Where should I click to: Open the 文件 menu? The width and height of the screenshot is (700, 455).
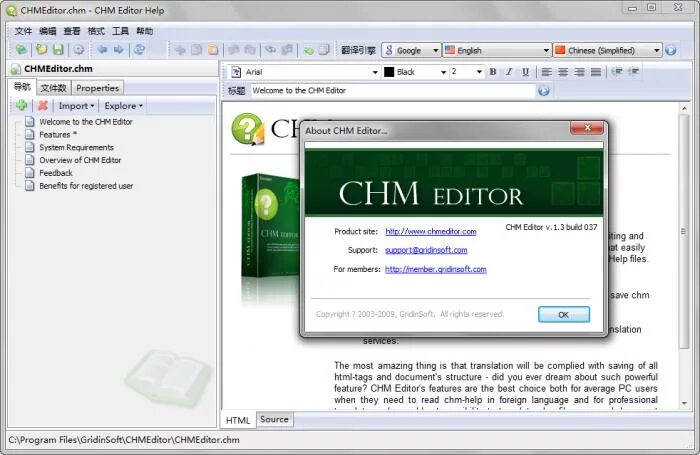coord(23,31)
